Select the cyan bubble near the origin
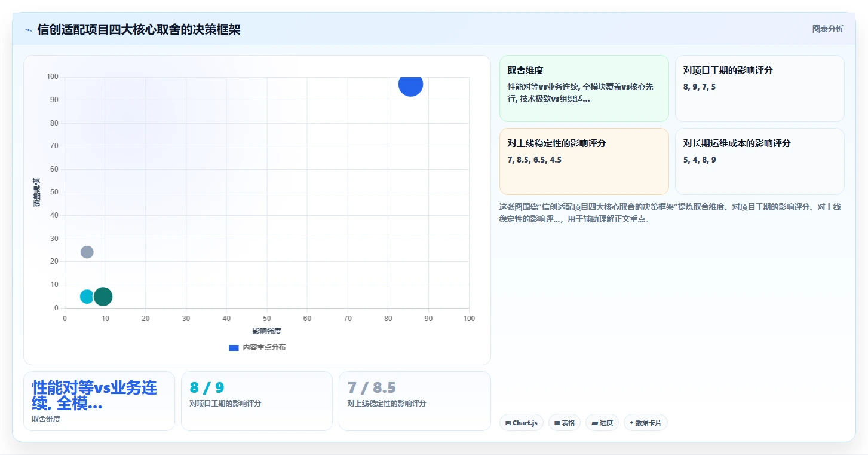The width and height of the screenshot is (868, 455). [87, 296]
